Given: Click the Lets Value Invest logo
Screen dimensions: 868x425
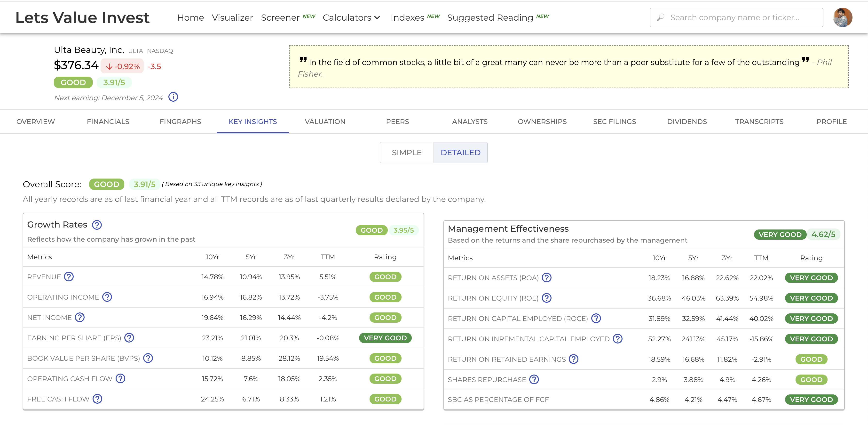Looking at the screenshot, I should point(82,17).
